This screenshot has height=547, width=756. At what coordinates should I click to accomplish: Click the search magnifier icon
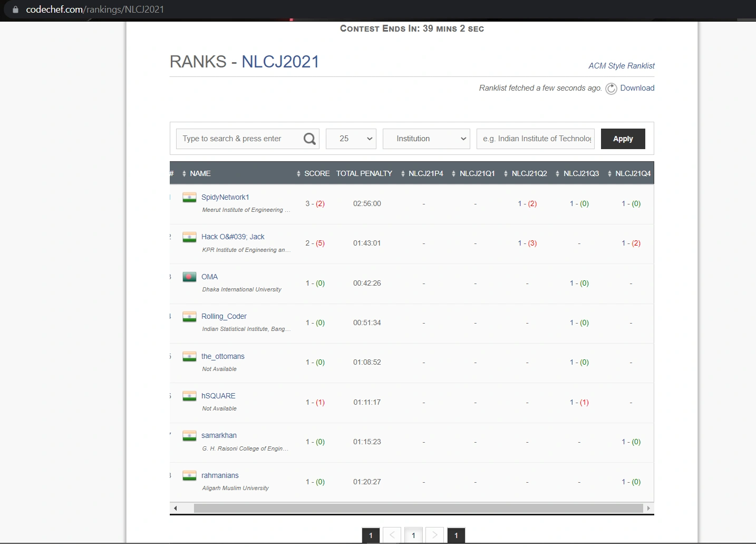tap(310, 139)
